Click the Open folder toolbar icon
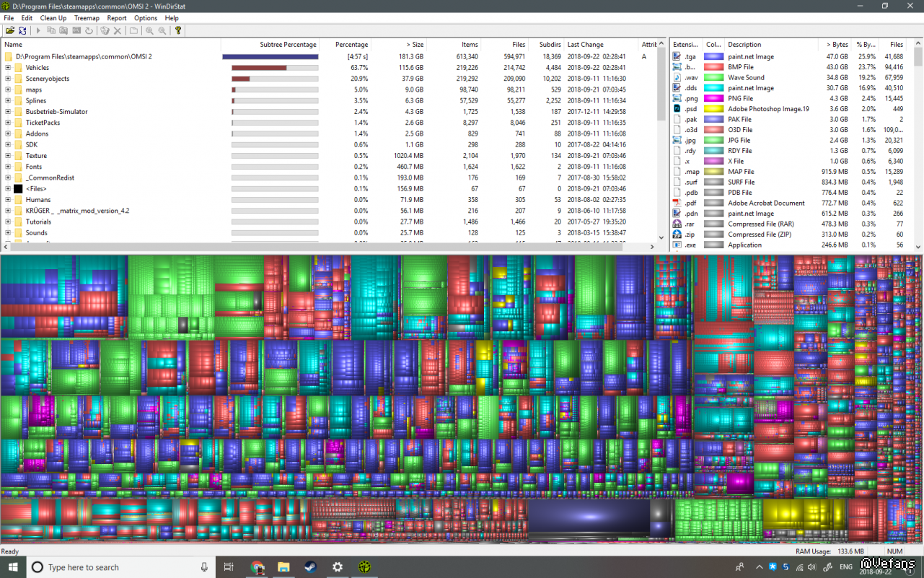Screen dimensions: 924x578 tap(10, 30)
